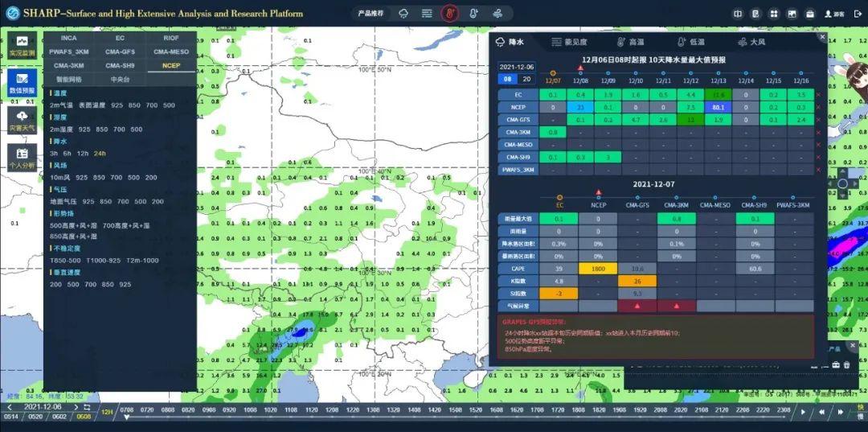Choose the CMA-GFS model option
Viewport: 868px width, 432px height.
[121, 51]
